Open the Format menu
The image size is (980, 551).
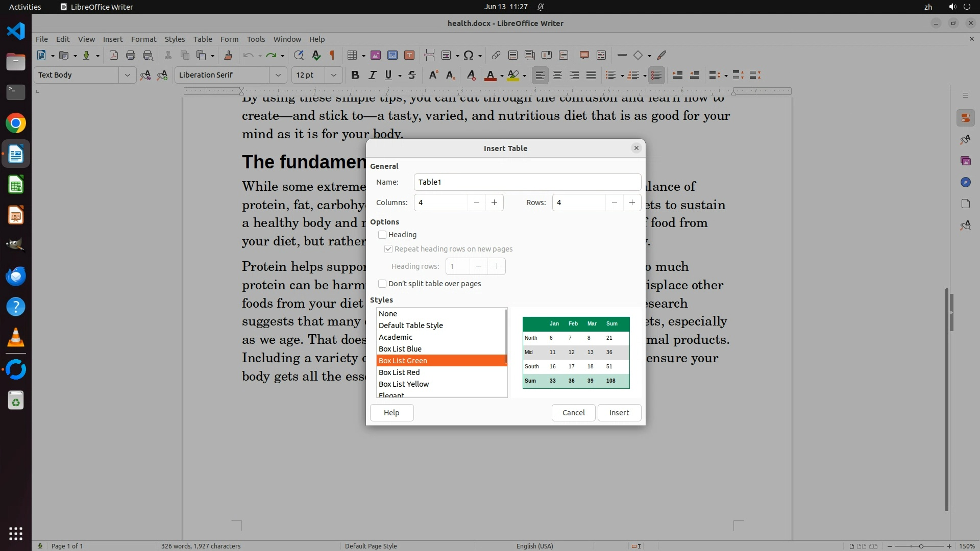click(x=143, y=39)
